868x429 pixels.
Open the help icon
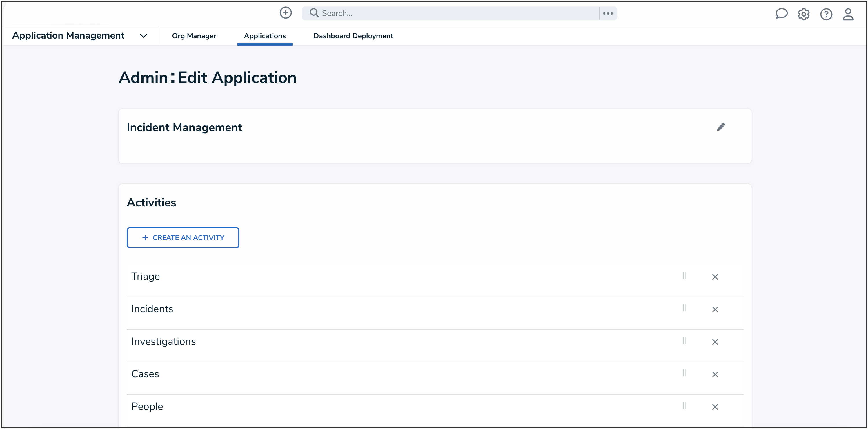(x=826, y=14)
